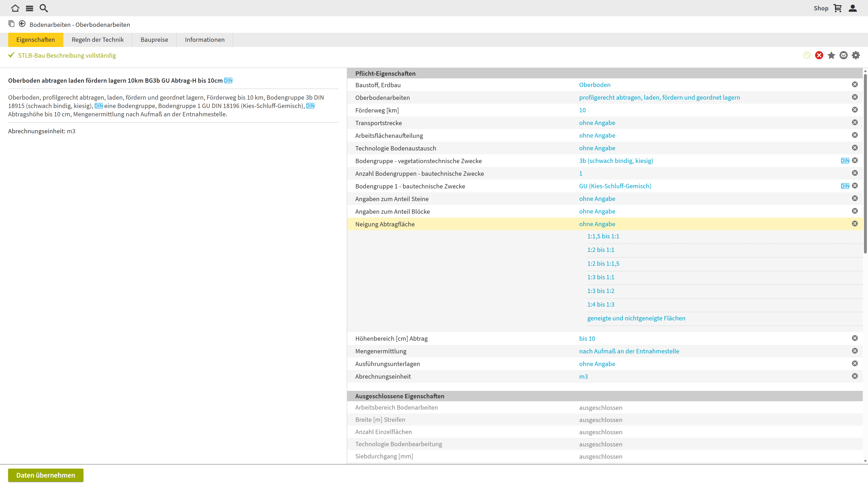Open the Baupreise tab
The width and height of the screenshot is (868, 488).
pos(154,40)
